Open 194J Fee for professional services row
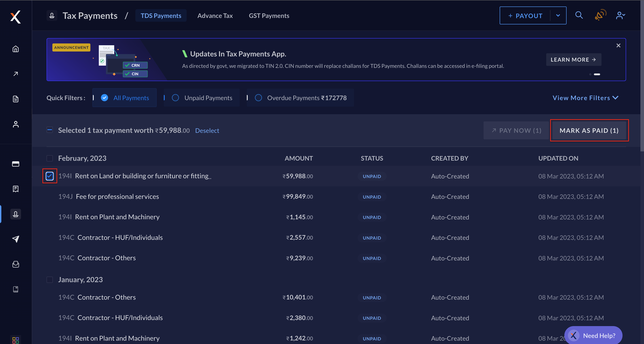 [x=336, y=197]
